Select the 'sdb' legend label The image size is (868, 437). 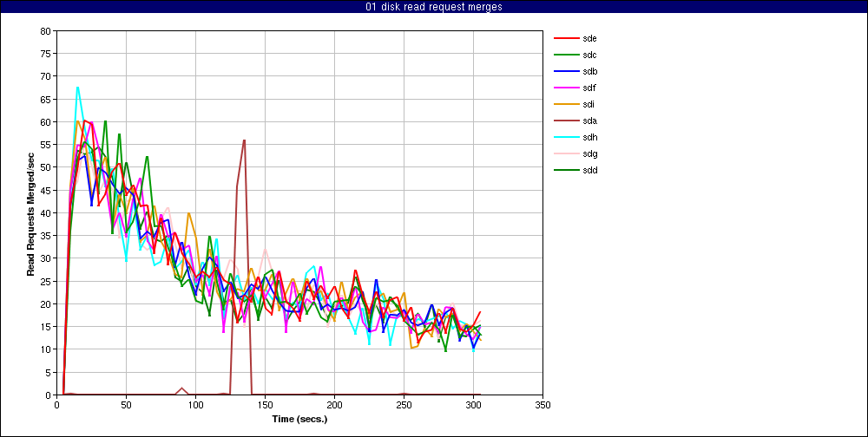pos(589,71)
